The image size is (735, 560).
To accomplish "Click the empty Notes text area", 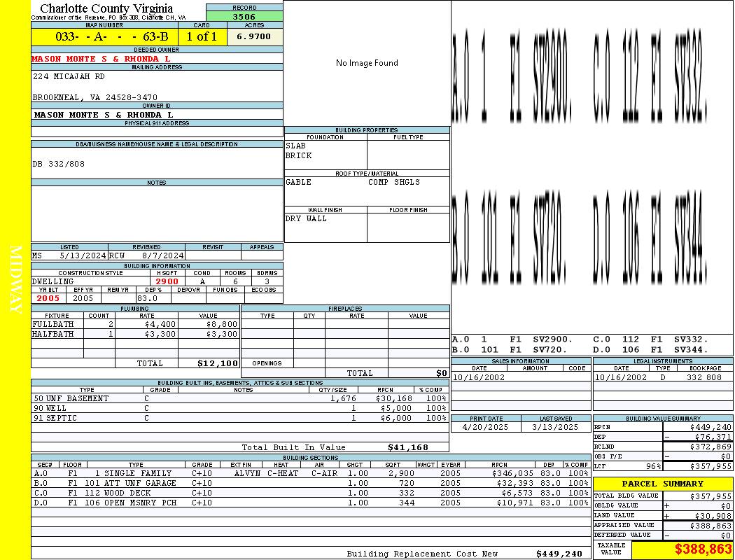I will [157, 213].
